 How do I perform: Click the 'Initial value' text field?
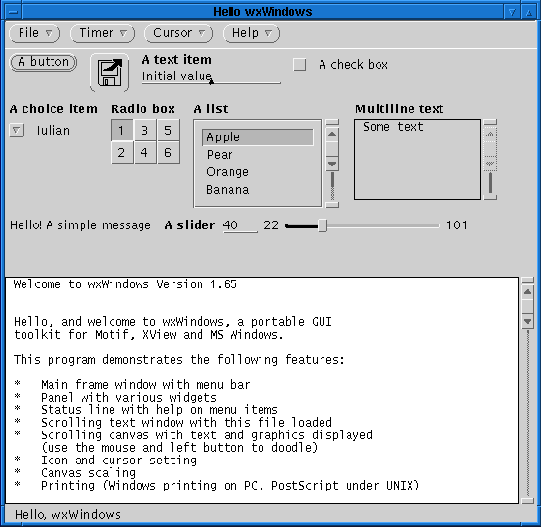point(211,77)
